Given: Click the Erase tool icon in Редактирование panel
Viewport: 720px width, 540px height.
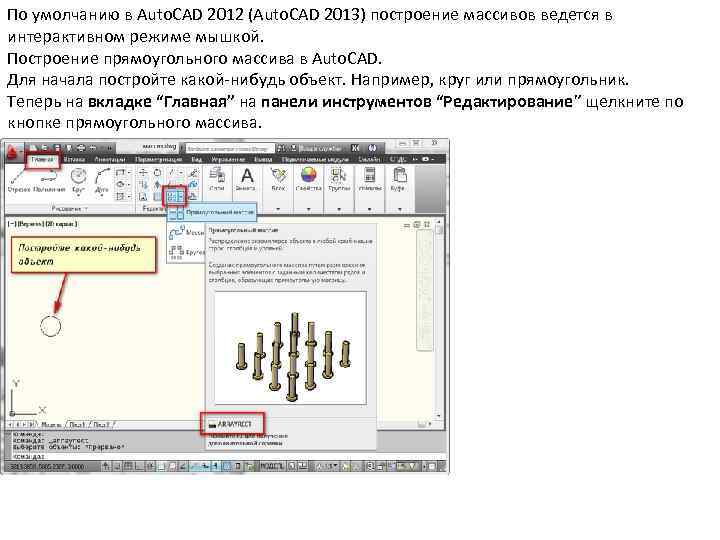Looking at the screenshot, I should click(194, 173).
